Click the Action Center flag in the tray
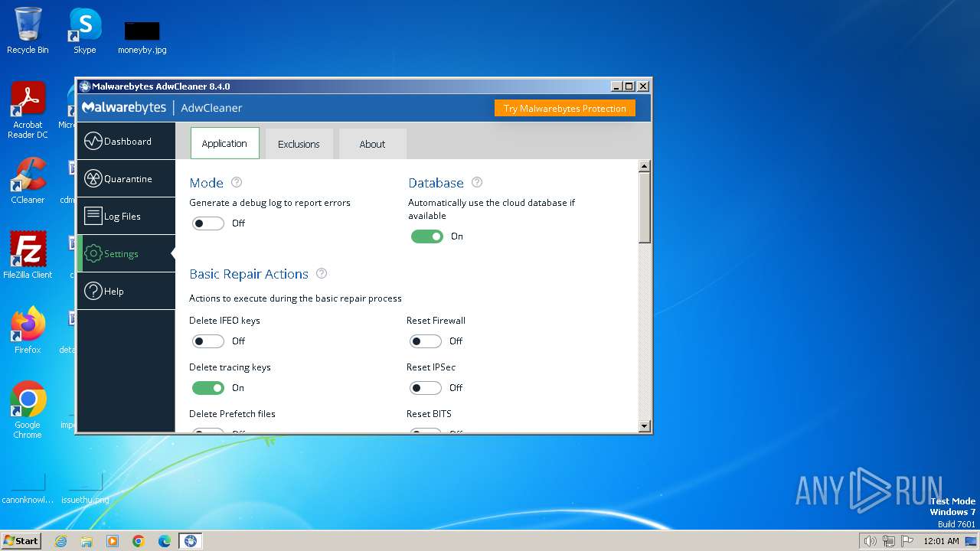Viewport: 980px width, 551px height. coord(907,541)
